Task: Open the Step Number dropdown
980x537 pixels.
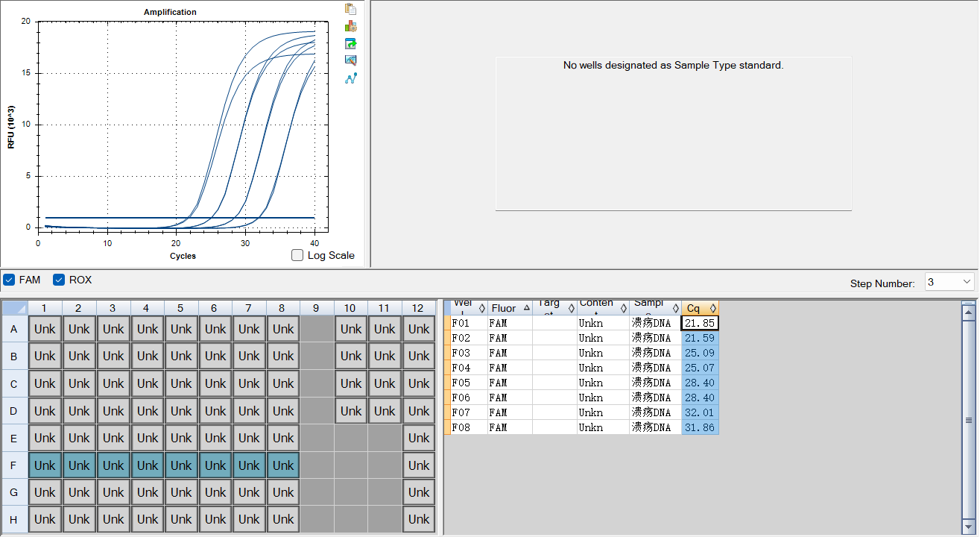Action: (x=949, y=282)
